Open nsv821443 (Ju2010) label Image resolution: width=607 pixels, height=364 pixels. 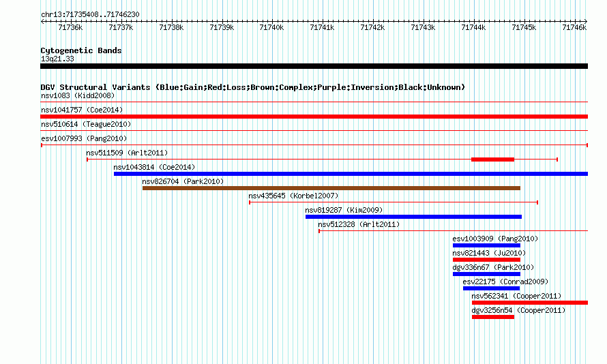pyautogui.click(x=489, y=253)
